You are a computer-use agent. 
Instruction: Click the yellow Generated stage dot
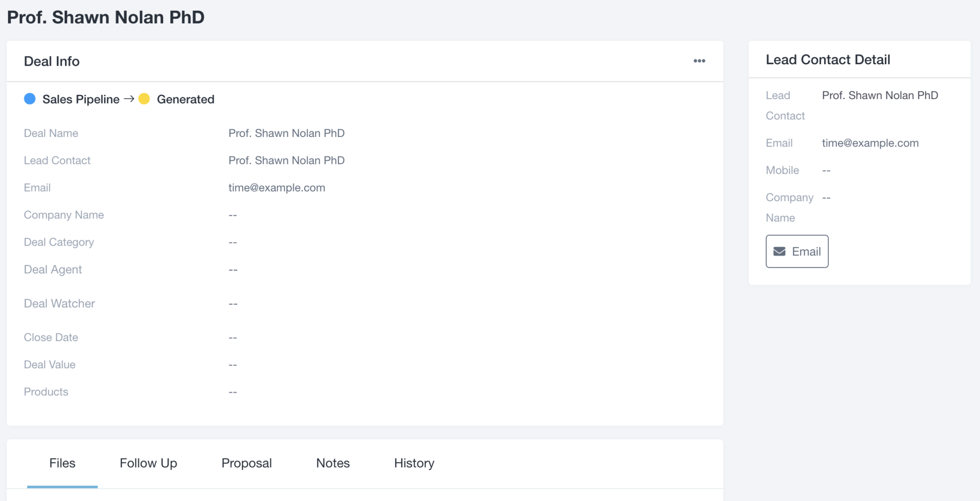tap(144, 99)
